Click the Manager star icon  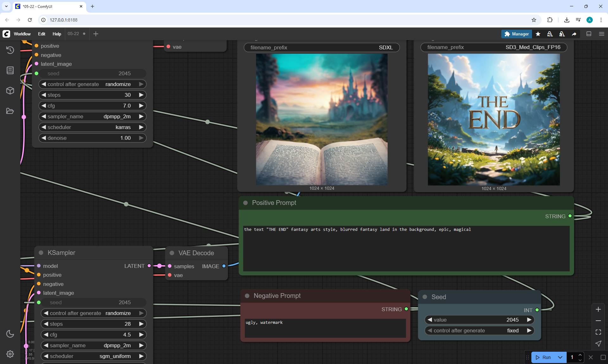point(538,34)
